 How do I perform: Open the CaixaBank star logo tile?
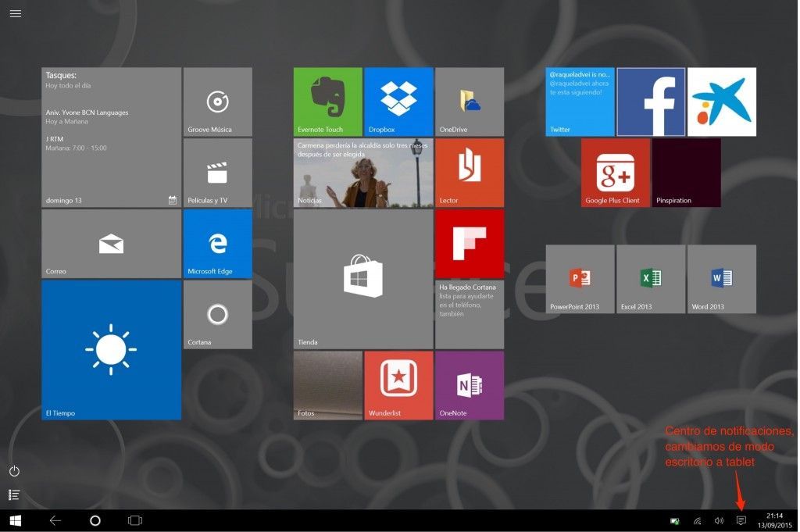point(722,102)
